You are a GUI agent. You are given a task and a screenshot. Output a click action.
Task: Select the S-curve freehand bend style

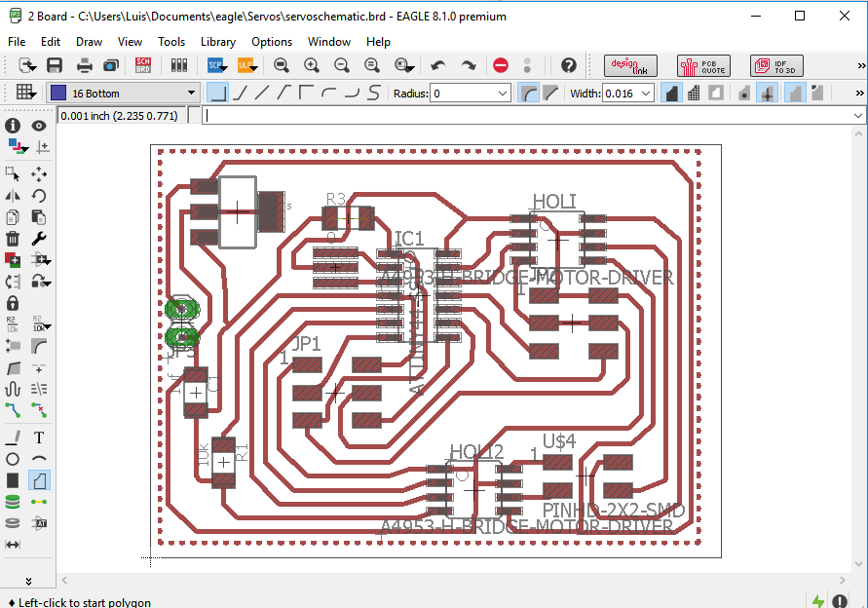point(375,93)
